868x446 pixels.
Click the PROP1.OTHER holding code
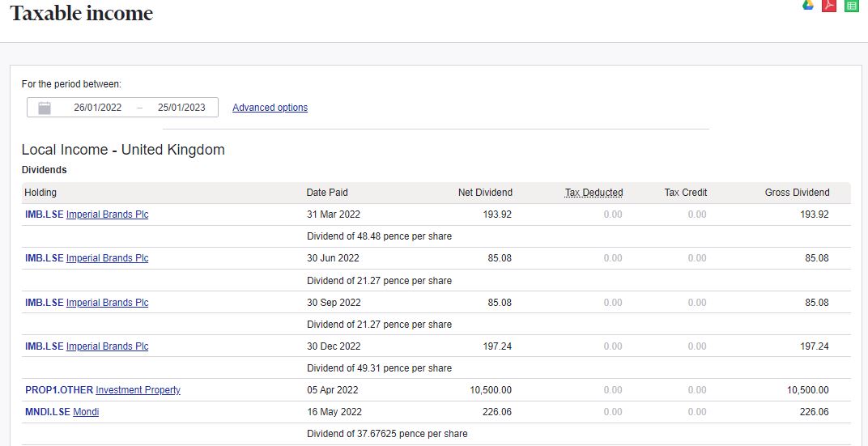click(x=59, y=390)
